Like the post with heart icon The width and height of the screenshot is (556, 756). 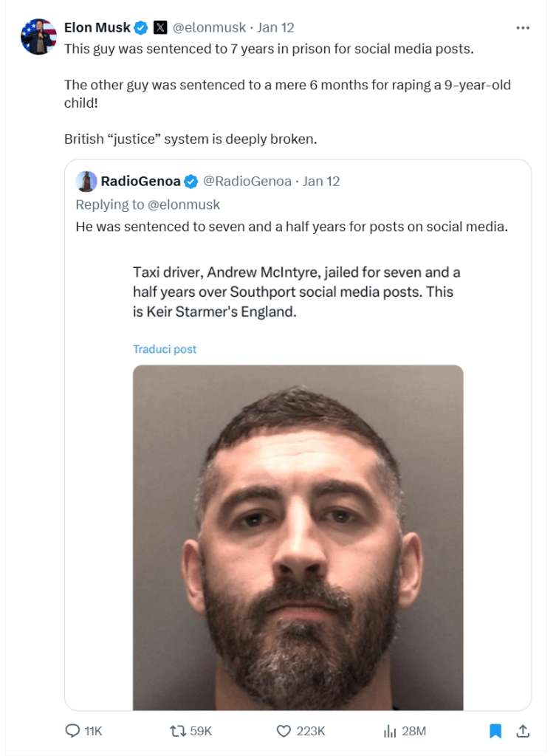click(284, 731)
